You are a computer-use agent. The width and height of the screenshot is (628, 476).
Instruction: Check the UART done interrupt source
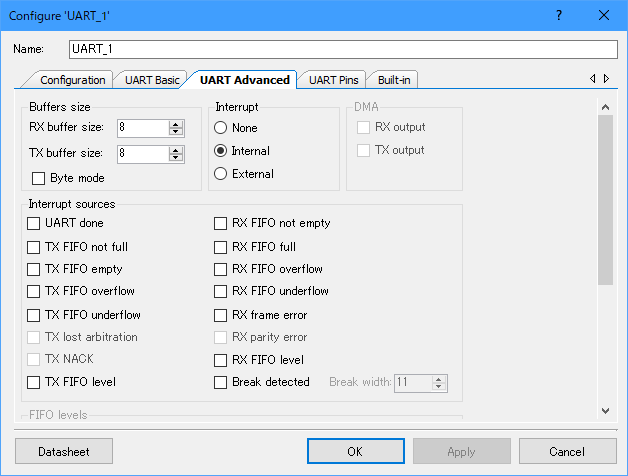point(35,223)
